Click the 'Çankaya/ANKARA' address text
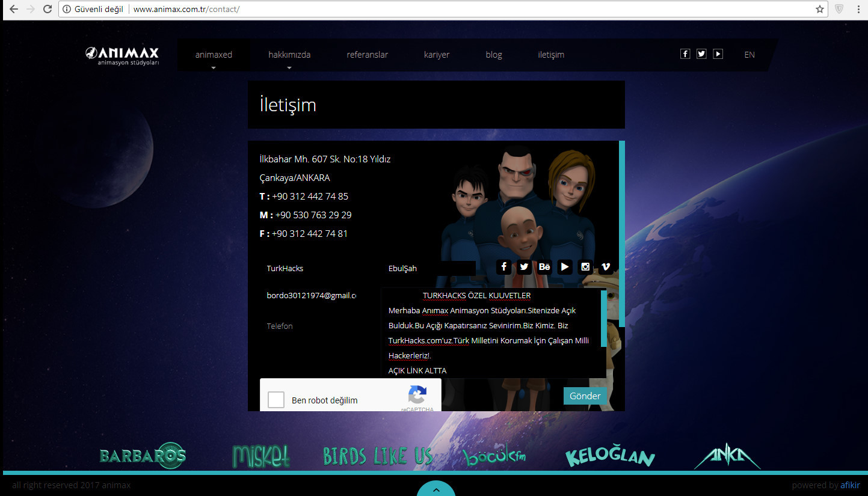Image resolution: width=868 pixels, height=496 pixels. (295, 178)
